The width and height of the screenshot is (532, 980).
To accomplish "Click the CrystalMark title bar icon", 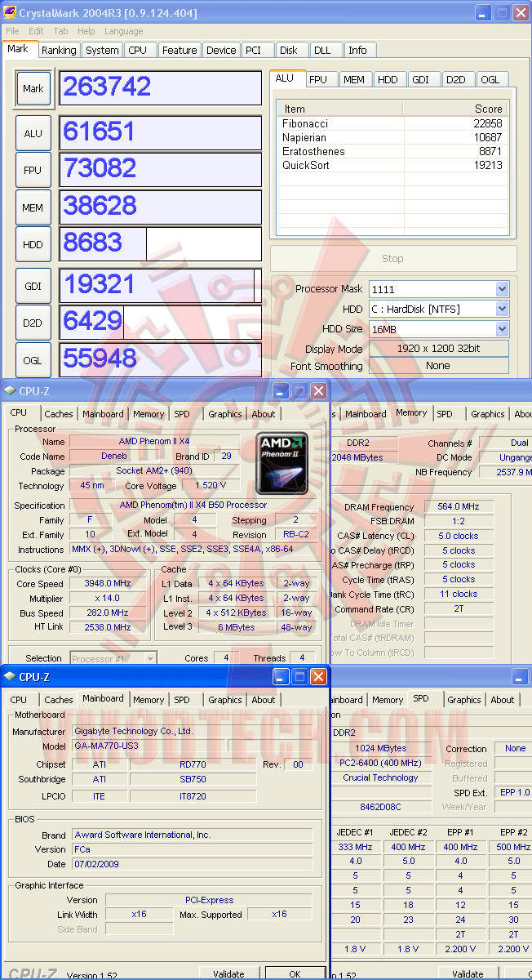I will [x=10, y=13].
